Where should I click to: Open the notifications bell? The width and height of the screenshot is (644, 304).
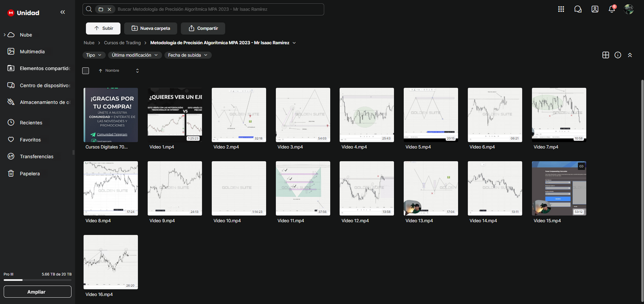click(612, 9)
